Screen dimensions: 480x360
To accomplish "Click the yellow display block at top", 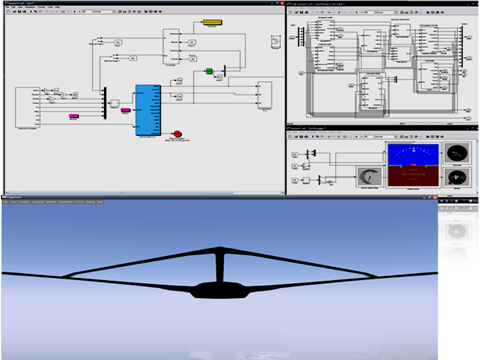I will 212,22.
